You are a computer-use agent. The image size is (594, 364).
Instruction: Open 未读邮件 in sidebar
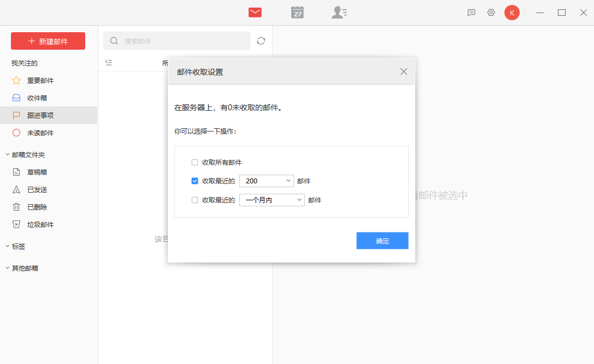point(40,133)
